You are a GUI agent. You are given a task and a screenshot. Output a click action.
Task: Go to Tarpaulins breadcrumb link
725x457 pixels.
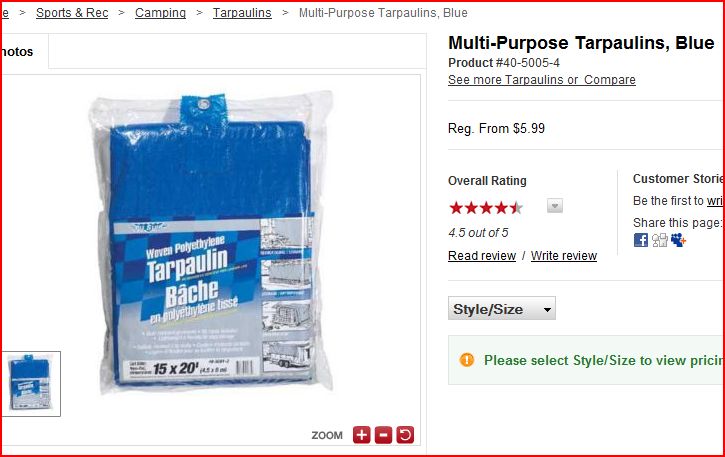pos(242,13)
